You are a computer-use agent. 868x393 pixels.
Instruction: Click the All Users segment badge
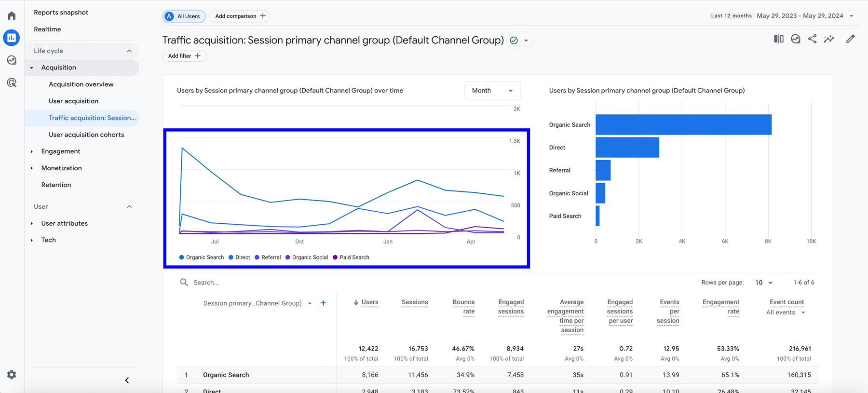(x=184, y=16)
